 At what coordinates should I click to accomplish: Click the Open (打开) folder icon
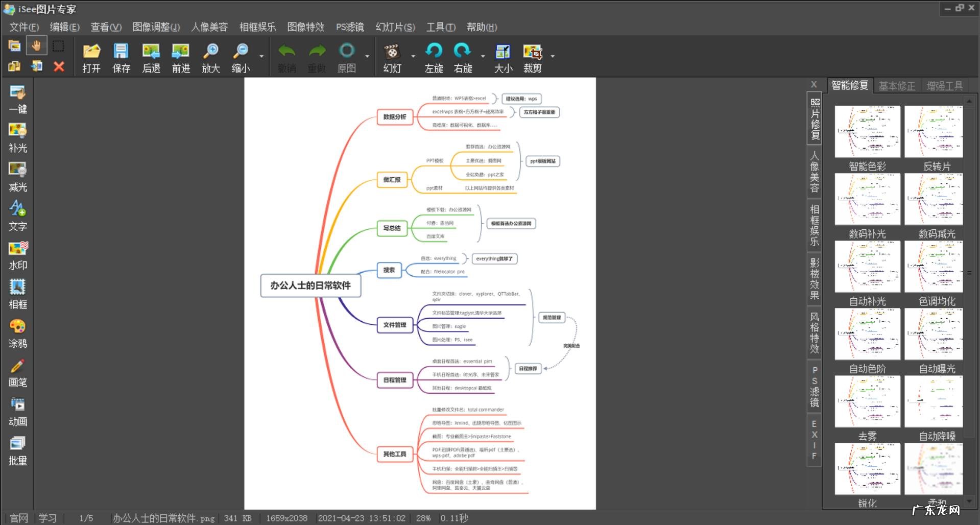click(91, 52)
